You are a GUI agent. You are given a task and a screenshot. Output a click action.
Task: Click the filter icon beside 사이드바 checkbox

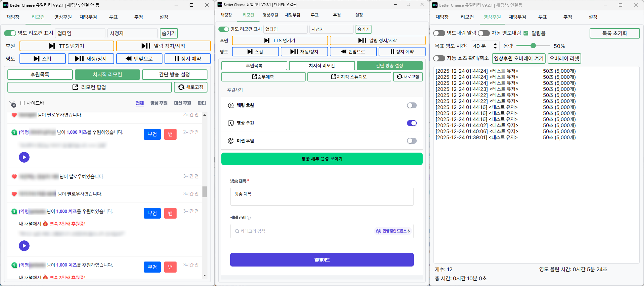[12, 104]
